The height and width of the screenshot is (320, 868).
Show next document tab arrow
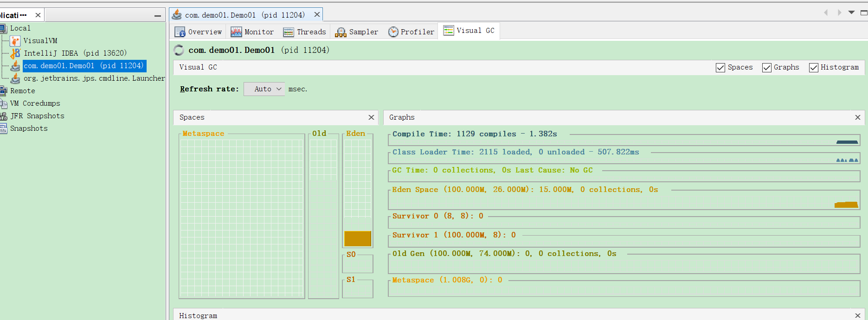coord(839,13)
